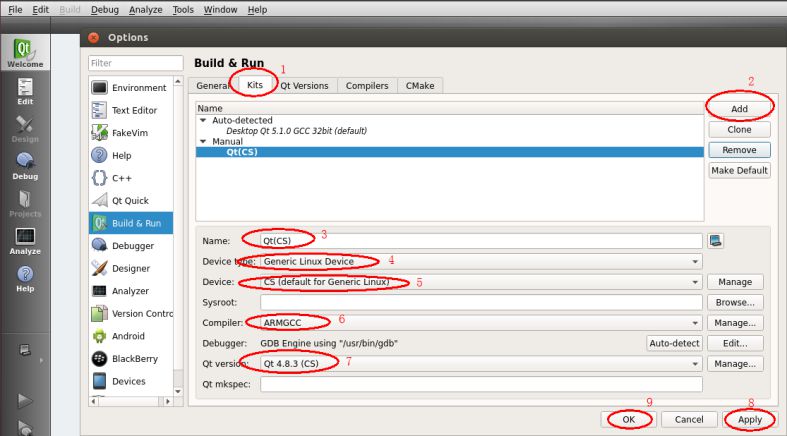The height and width of the screenshot is (436, 787).
Task: Click Auto-detect debugger button
Action: pyautogui.click(x=674, y=343)
